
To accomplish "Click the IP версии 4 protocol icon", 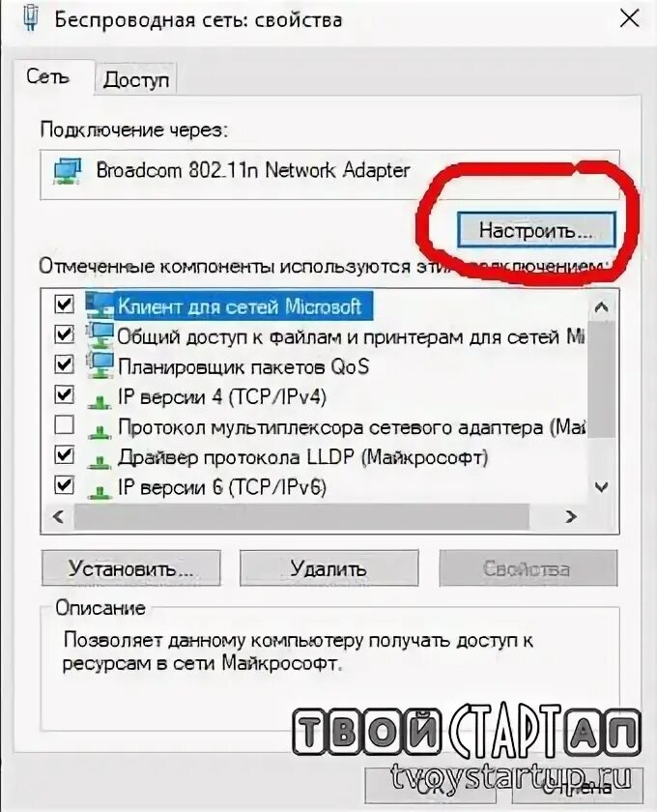I will (100, 398).
